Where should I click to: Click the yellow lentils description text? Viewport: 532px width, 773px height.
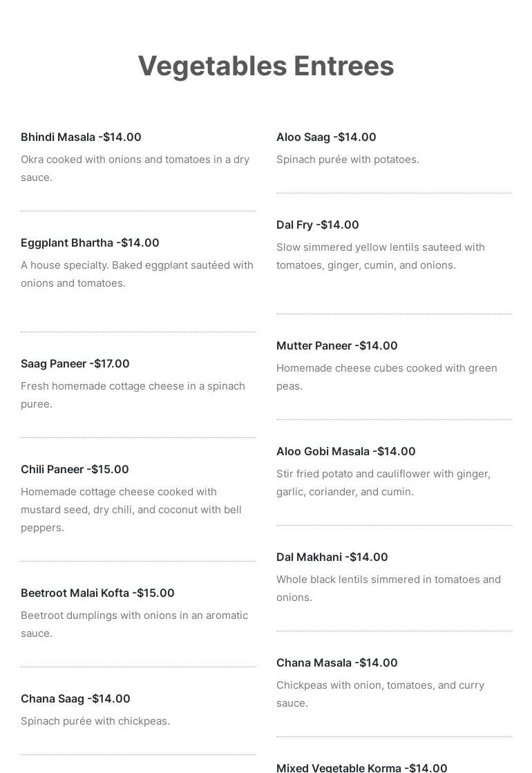380,256
